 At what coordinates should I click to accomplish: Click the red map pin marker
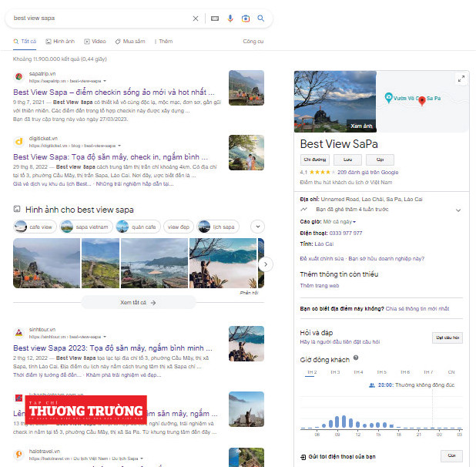point(421,100)
